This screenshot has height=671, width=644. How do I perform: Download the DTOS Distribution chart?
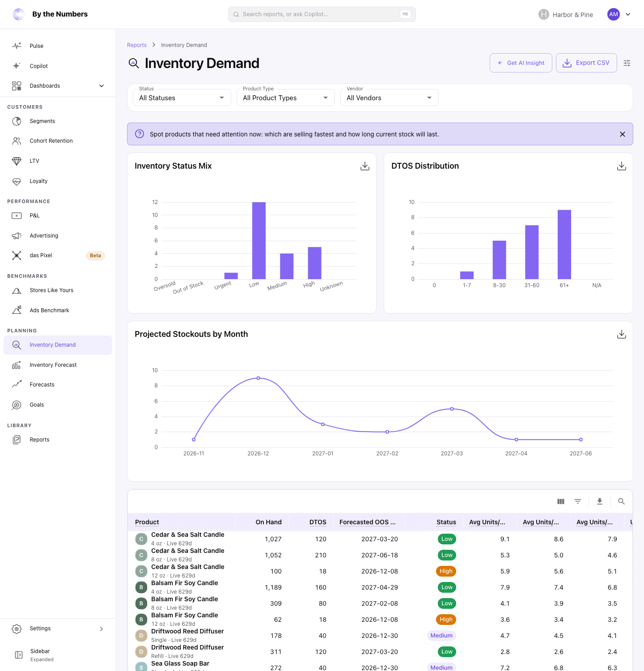pyautogui.click(x=622, y=166)
